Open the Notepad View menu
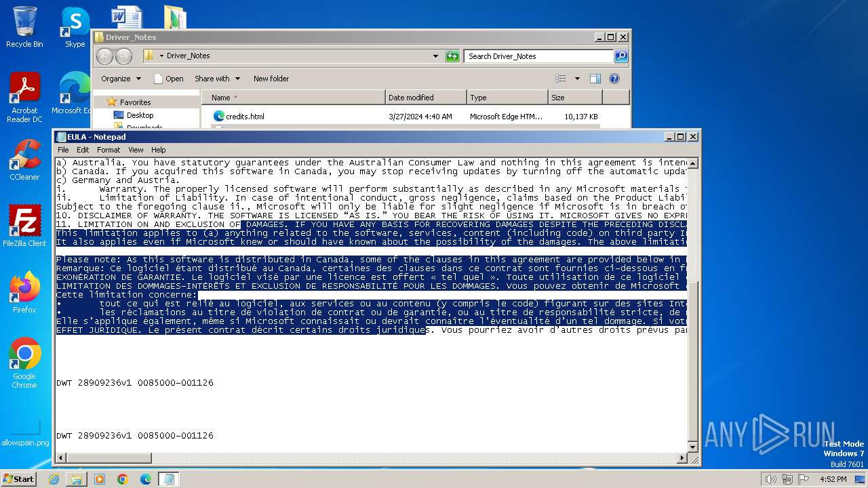The height and width of the screenshot is (488, 868). (x=136, y=150)
